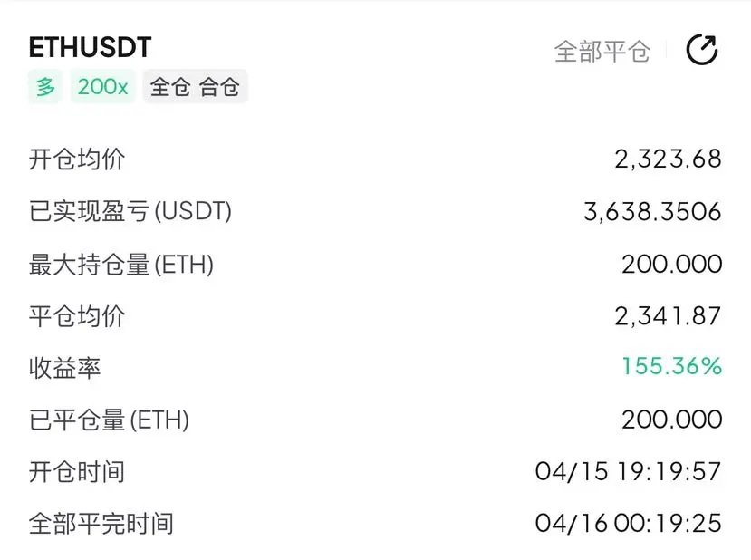The height and width of the screenshot is (560, 751).
Task: Select the entry price 2,323.68
Action: pyautogui.click(x=669, y=159)
